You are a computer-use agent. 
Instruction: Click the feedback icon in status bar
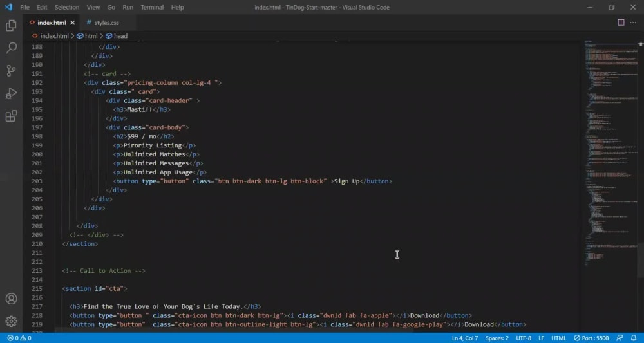(x=620, y=338)
